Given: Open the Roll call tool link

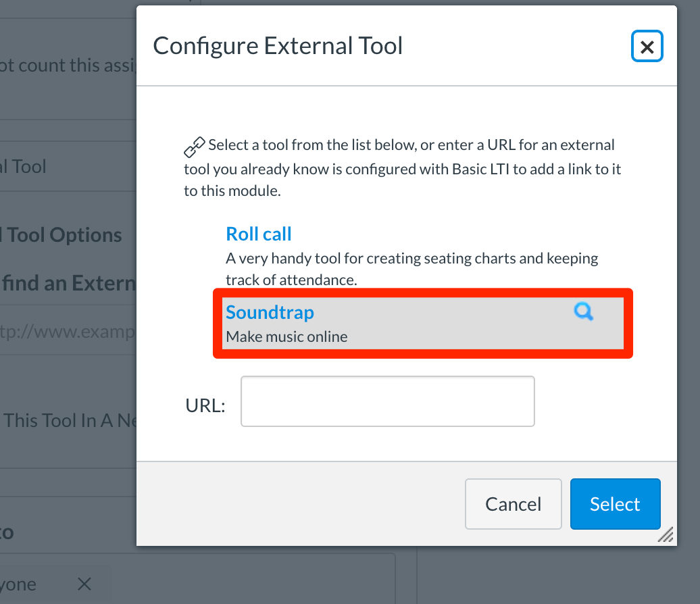Looking at the screenshot, I should pyautogui.click(x=259, y=234).
